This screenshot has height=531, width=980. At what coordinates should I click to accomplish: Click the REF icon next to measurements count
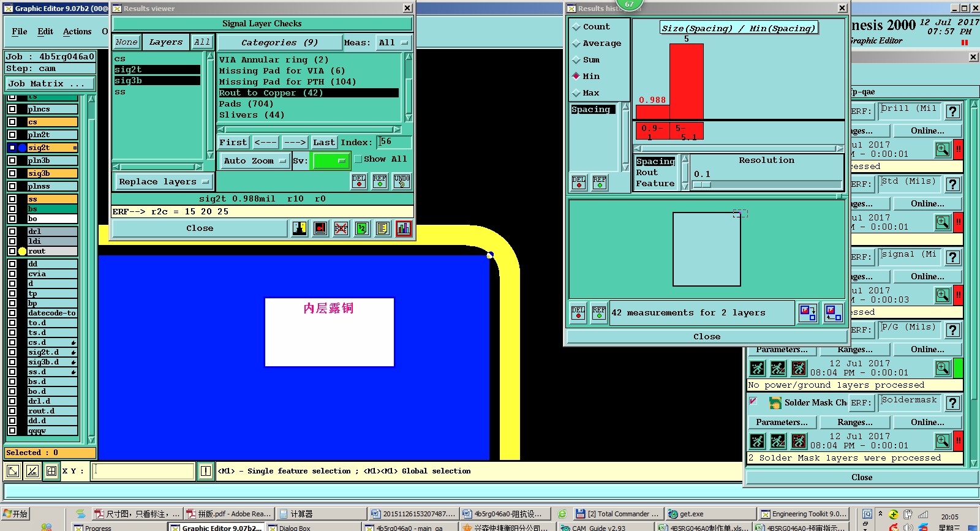point(599,313)
